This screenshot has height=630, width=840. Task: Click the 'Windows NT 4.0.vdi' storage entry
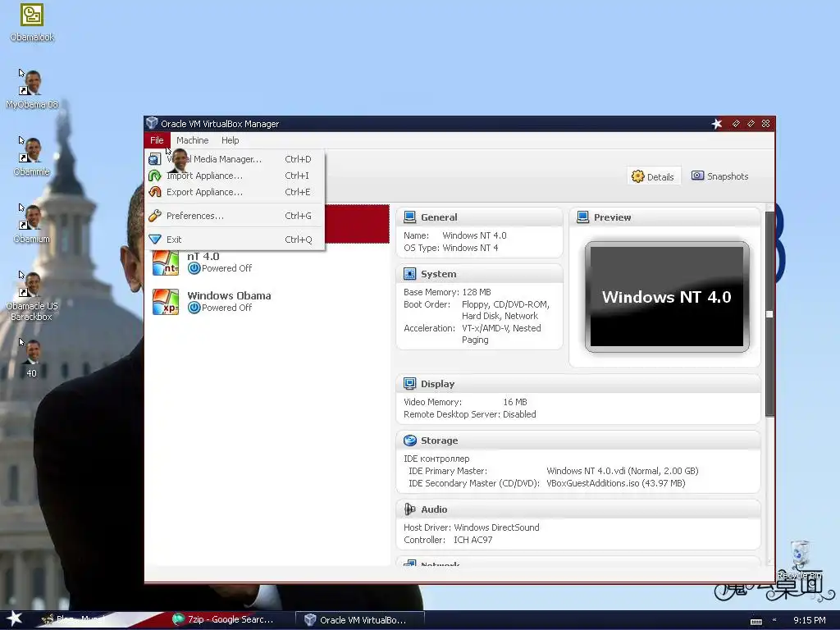tap(623, 471)
